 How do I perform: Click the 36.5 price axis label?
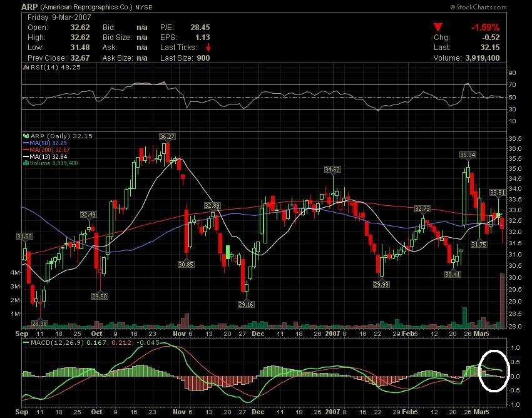(x=515, y=139)
